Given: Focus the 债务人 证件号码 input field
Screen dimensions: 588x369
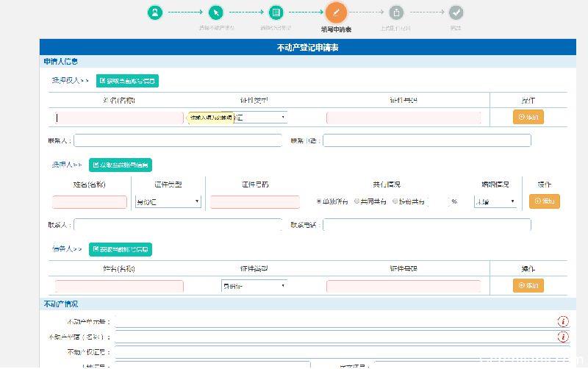Looking at the screenshot, I should coord(404,286).
